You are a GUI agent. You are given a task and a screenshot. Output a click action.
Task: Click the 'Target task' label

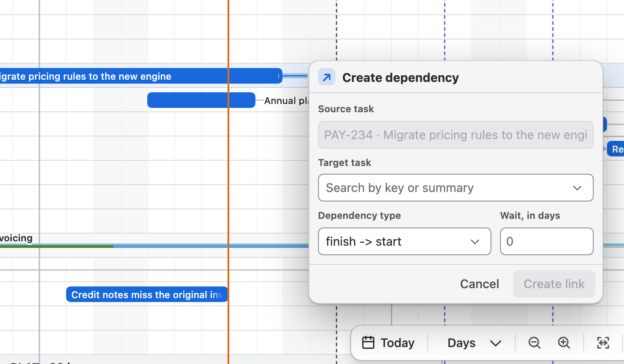tap(344, 162)
